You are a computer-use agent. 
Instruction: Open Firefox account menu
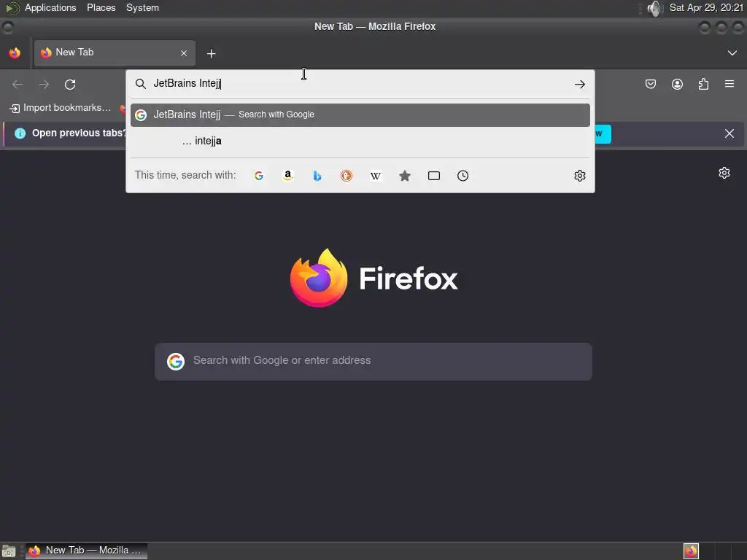677,85
